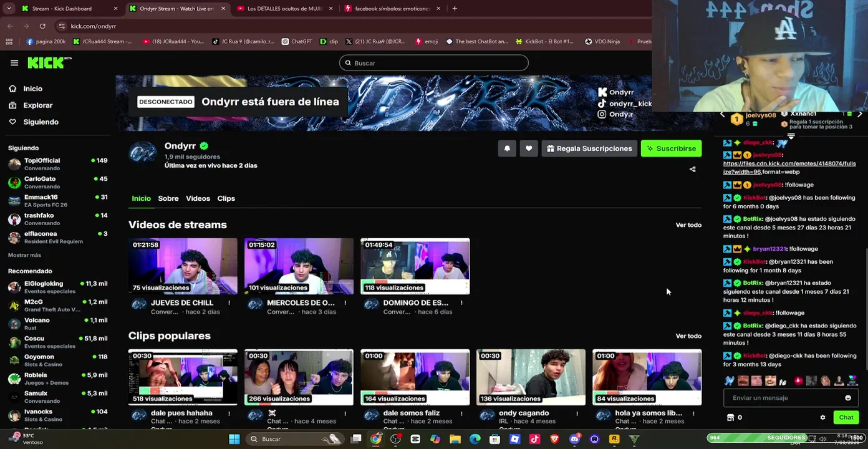Open options menu for dale somos faliz clip
Viewport: 868px width, 449px height.
(461, 413)
